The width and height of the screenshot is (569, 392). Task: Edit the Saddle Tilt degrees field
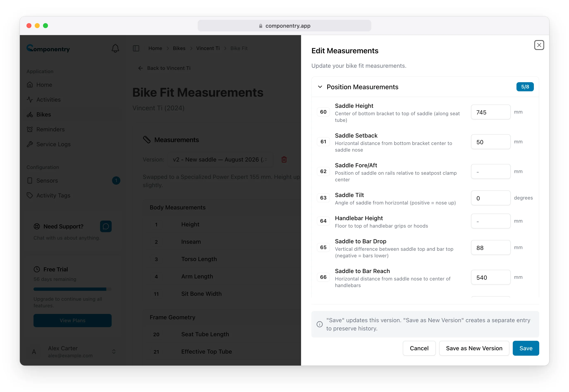[x=491, y=198]
